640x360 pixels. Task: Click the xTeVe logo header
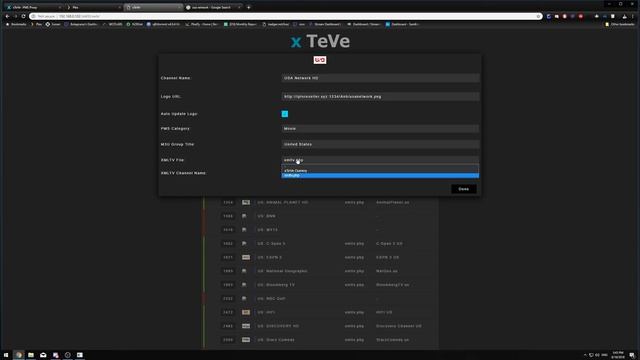tap(320, 41)
